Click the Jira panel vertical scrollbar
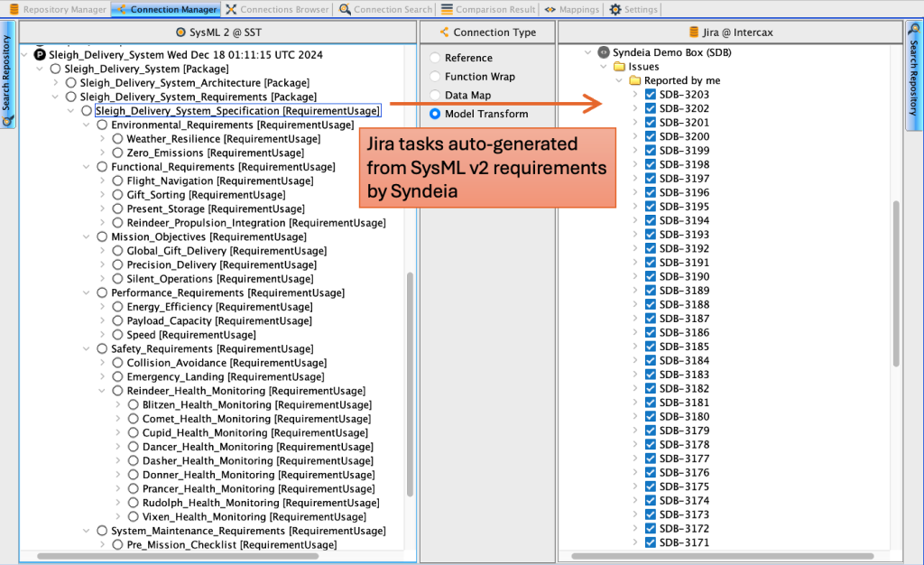924x565 pixels. click(896, 284)
